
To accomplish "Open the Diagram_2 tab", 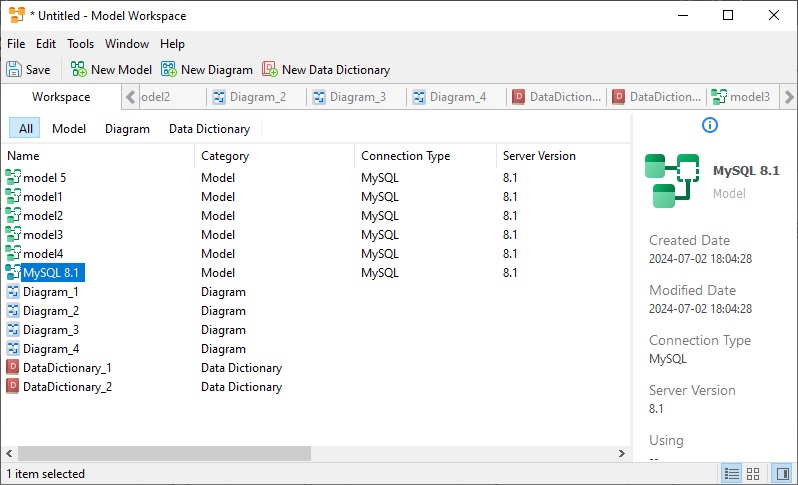I will pos(258,97).
